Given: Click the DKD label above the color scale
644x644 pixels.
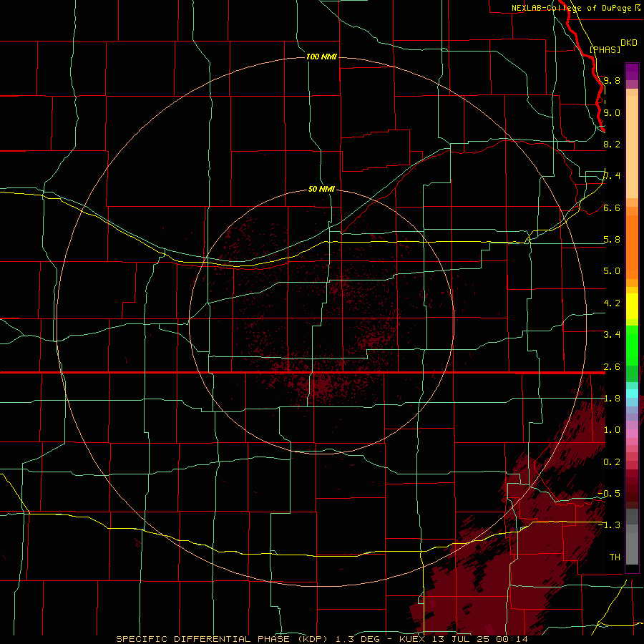Looking at the screenshot, I should [629, 43].
